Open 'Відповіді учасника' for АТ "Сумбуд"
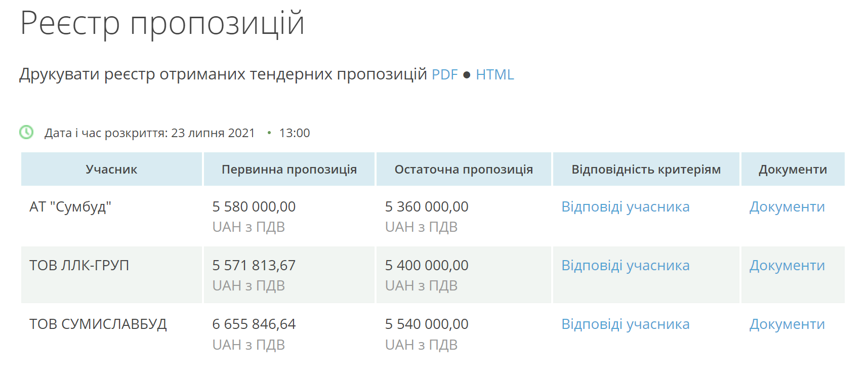Viewport: 868px width, 377px height. click(625, 206)
